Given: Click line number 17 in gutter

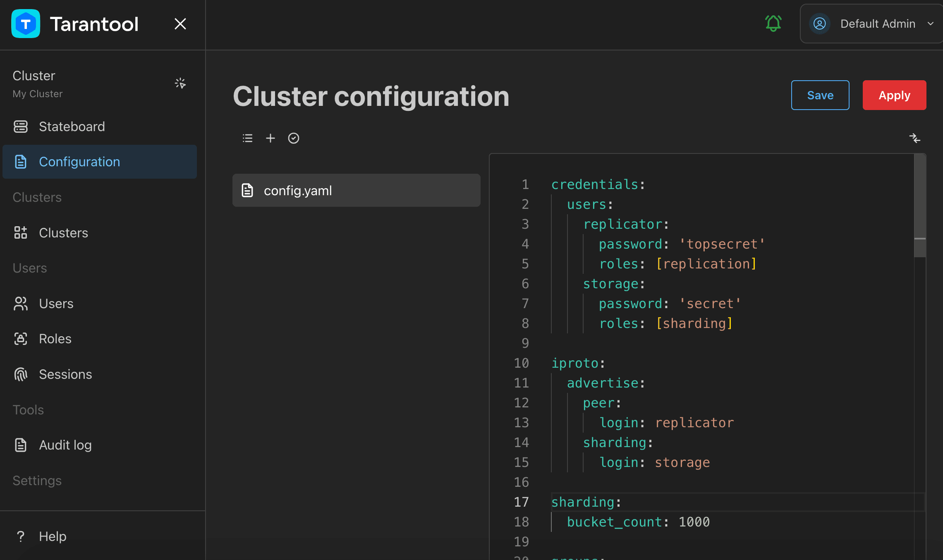Looking at the screenshot, I should point(521,502).
